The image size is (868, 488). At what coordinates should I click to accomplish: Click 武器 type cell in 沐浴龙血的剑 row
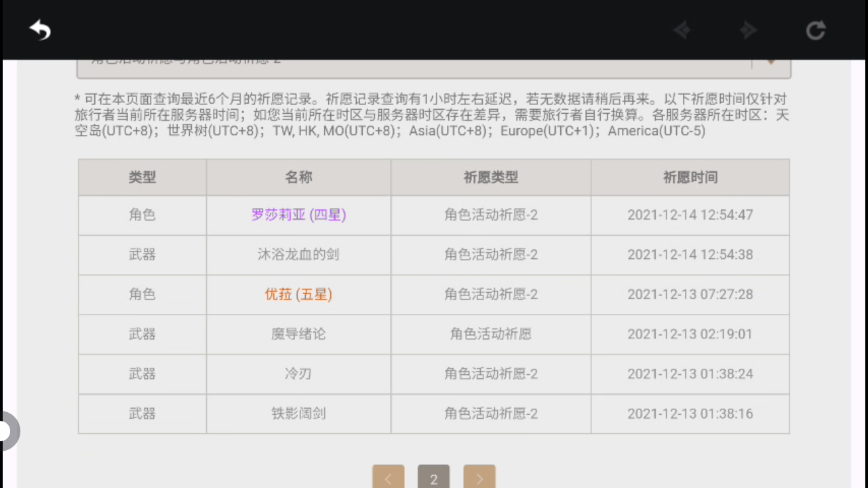coord(142,255)
